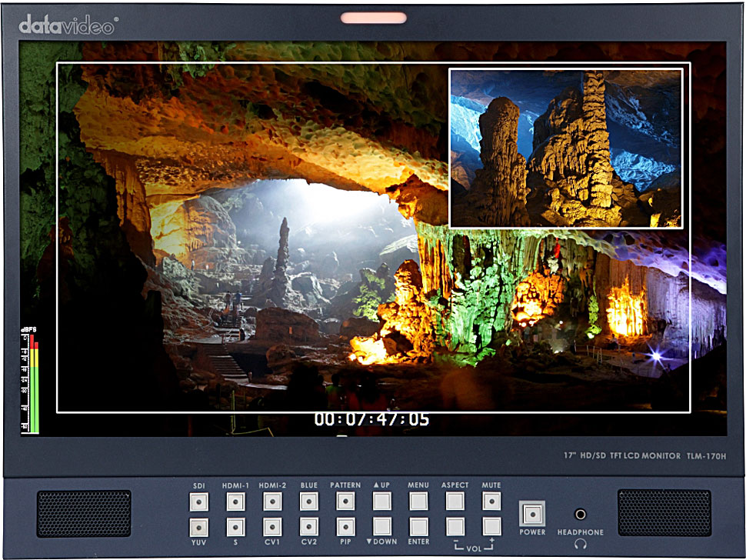Screen dimensions: 746x560
Task: Select the CV1 composite input
Action: click(x=272, y=526)
